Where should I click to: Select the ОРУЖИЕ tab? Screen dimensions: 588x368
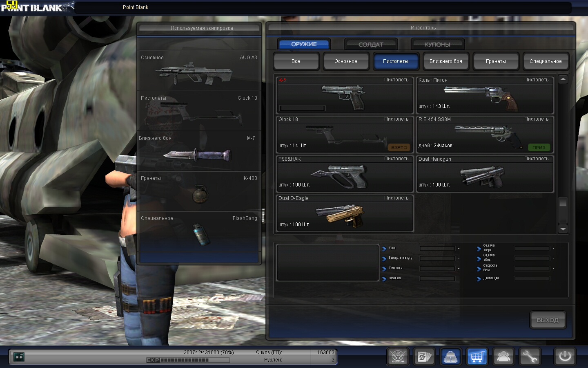pos(304,44)
